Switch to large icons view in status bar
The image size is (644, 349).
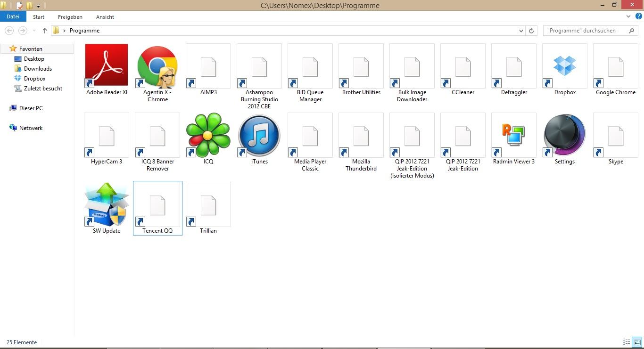[637, 342]
